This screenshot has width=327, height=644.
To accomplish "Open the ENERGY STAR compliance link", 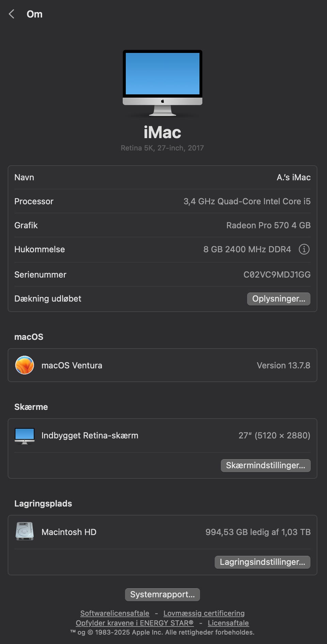I will [x=135, y=623].
